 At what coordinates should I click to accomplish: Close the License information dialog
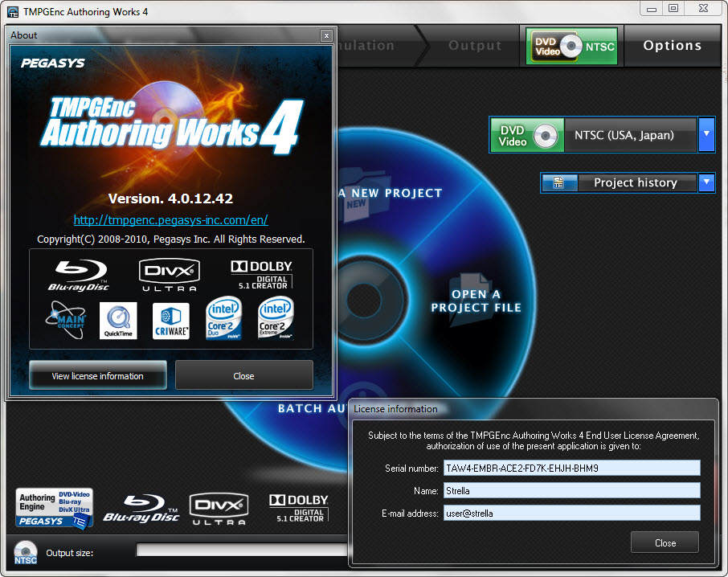coord(665,542)
